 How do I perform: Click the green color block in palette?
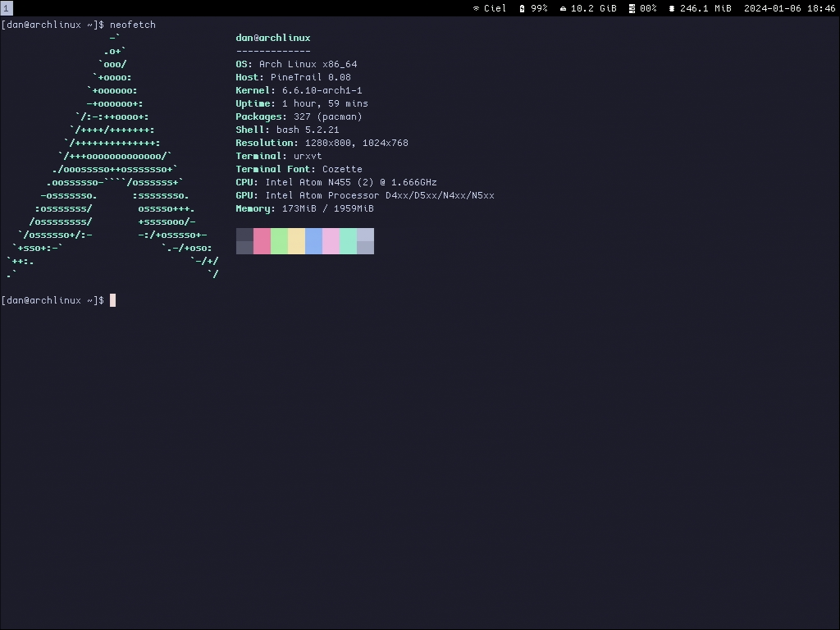point(279,241)
